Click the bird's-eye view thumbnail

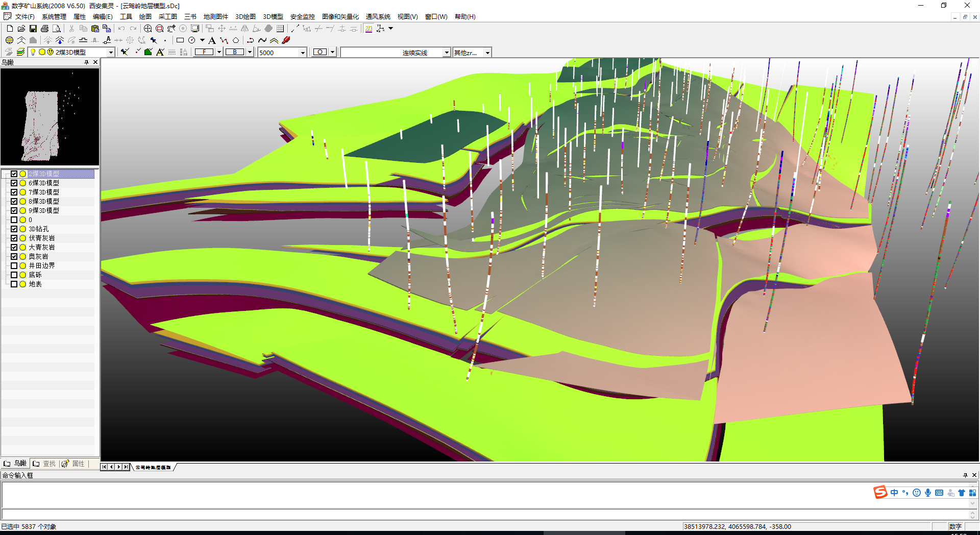pos(50,117)
